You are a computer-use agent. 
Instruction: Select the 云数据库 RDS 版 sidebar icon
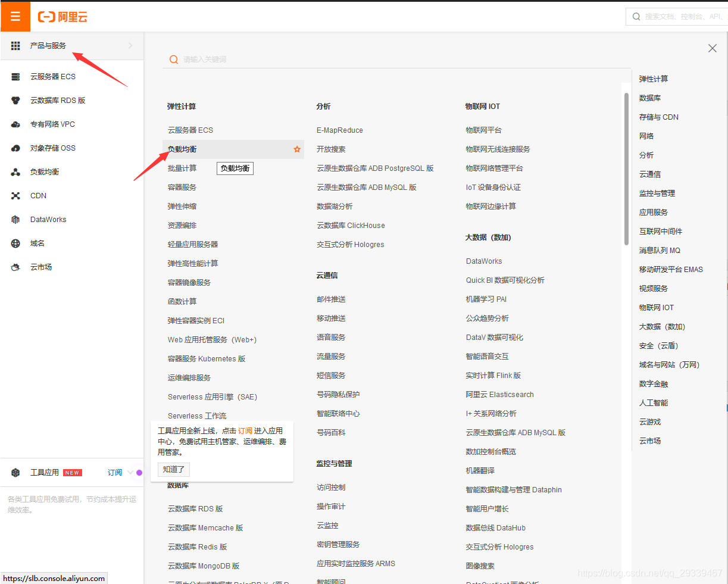(15, 100)
